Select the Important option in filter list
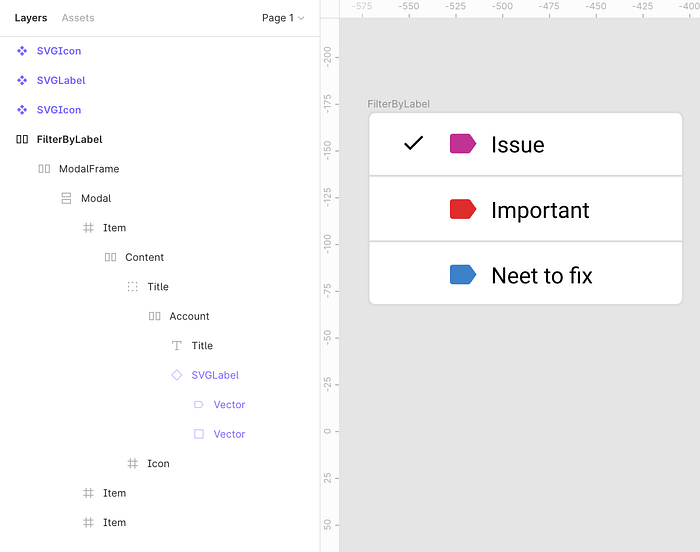The height and width of the screenshot is (552, 700). pos(525,209)
